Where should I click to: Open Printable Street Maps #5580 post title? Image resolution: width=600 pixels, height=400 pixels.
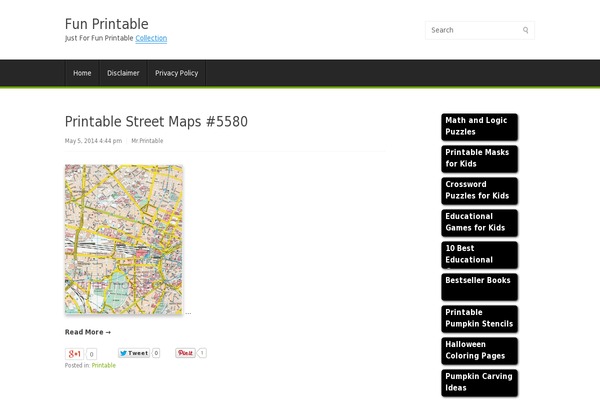(156, 122)
